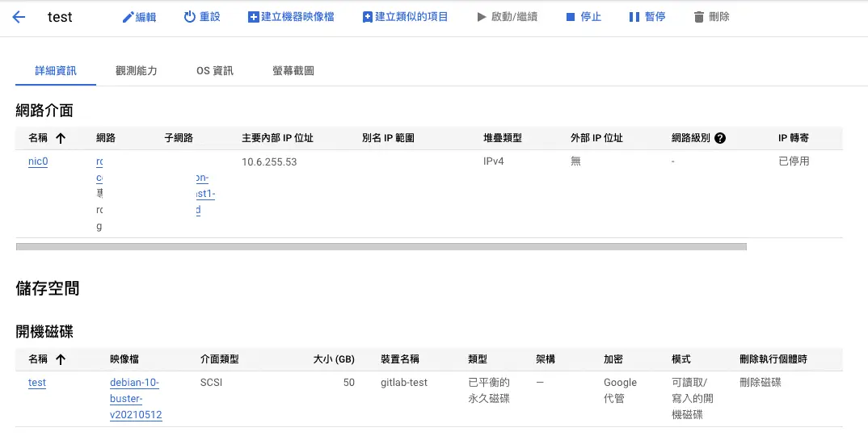The image size is (868, 436).
Task: Click the 重設 reset power button
Action: (x=201, y=17)
